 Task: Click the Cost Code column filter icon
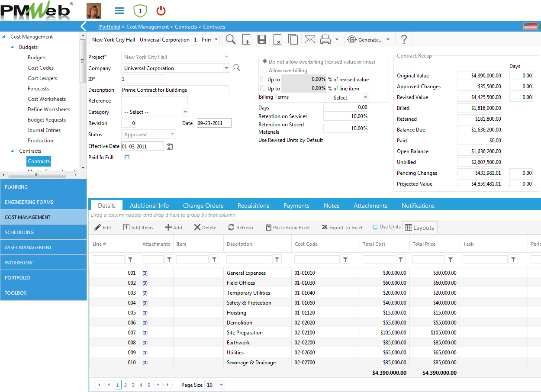[x=345, y=259]
